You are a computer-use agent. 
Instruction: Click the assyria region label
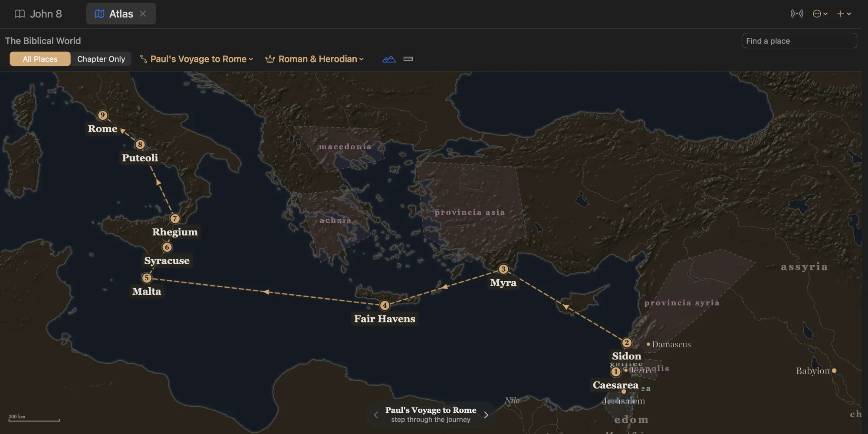(x=805, y=266)
